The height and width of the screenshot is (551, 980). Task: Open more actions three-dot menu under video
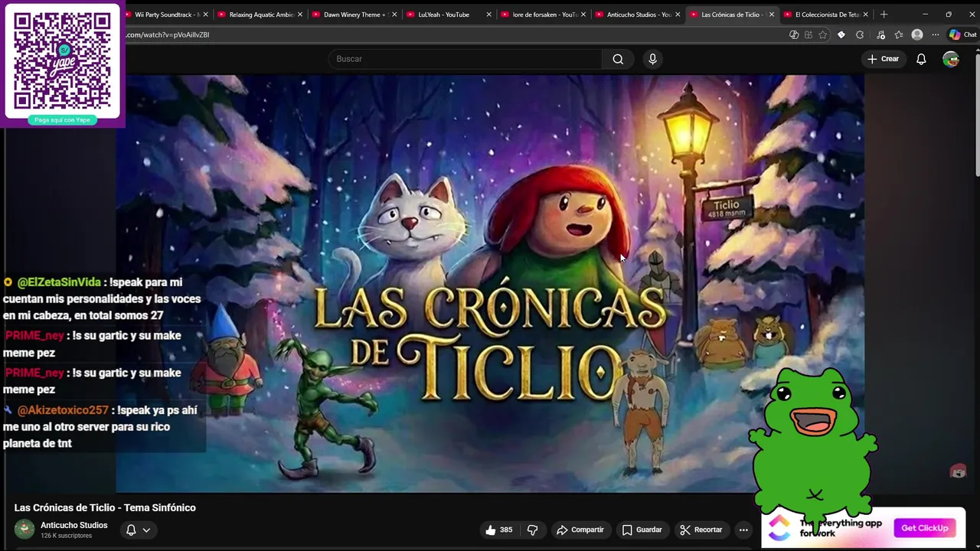743,530
